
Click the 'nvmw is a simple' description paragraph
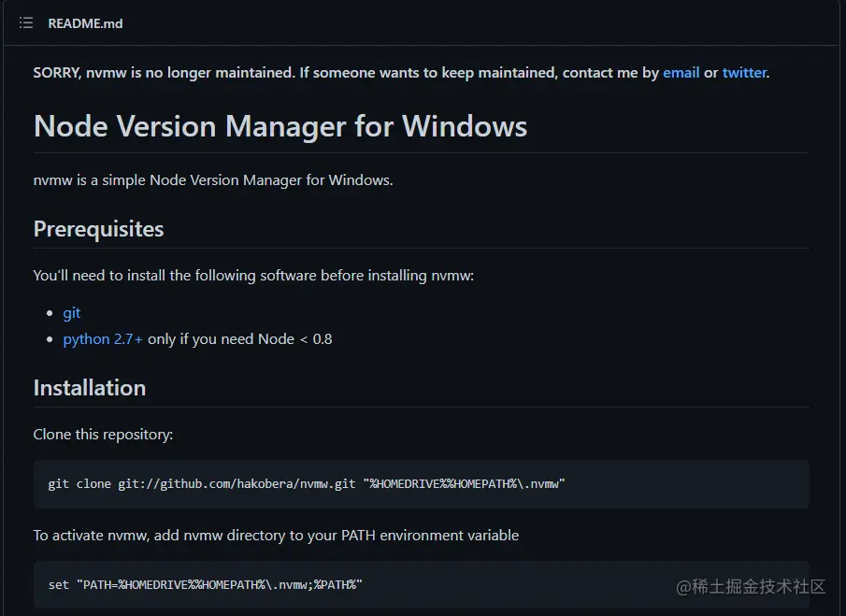point(213,179)
